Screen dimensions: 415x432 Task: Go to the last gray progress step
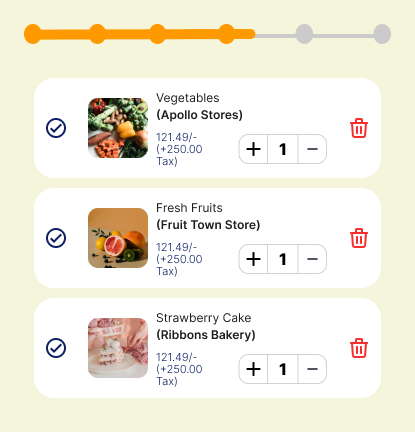click(x=382, y=34)
